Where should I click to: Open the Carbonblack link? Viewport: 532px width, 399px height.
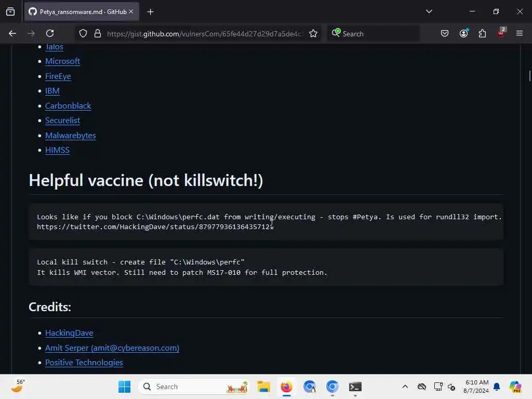pos(68,106)
